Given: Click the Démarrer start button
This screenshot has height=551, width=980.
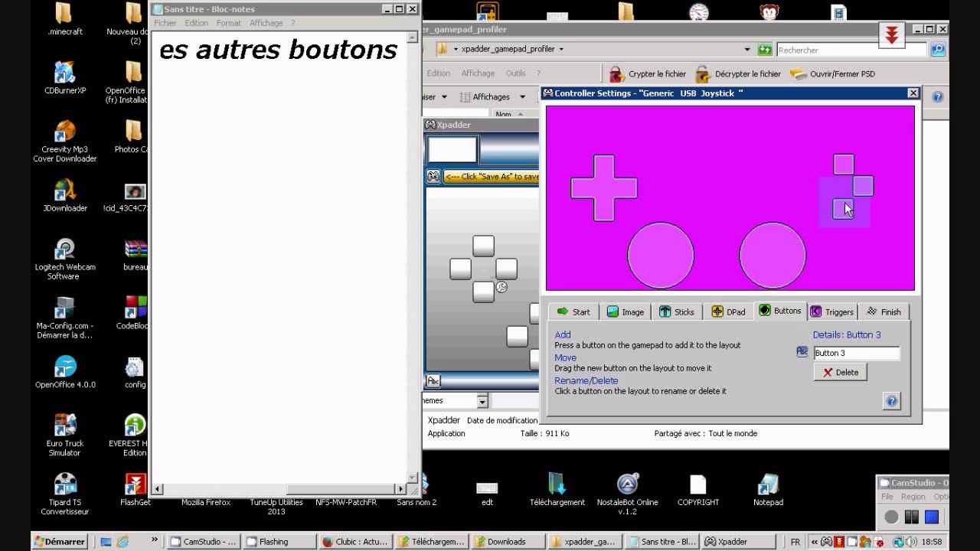Looking at the screenshot, I should click(59, 541).
